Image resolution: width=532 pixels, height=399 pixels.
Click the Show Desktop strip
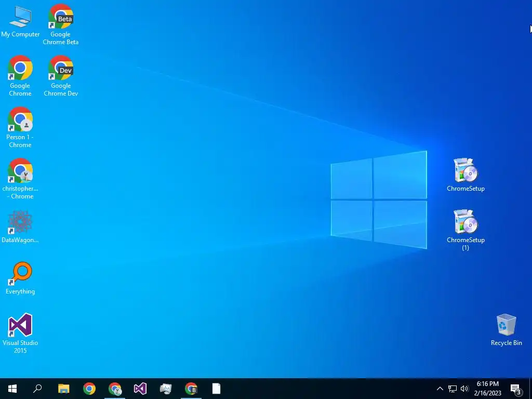point(530,389)
